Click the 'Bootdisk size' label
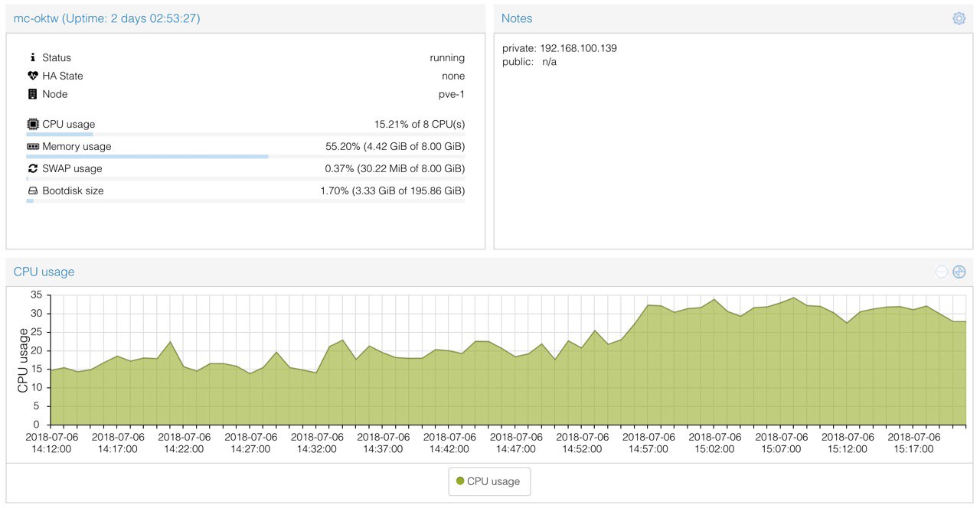980x508 pixels. click(x=73, y=190)
